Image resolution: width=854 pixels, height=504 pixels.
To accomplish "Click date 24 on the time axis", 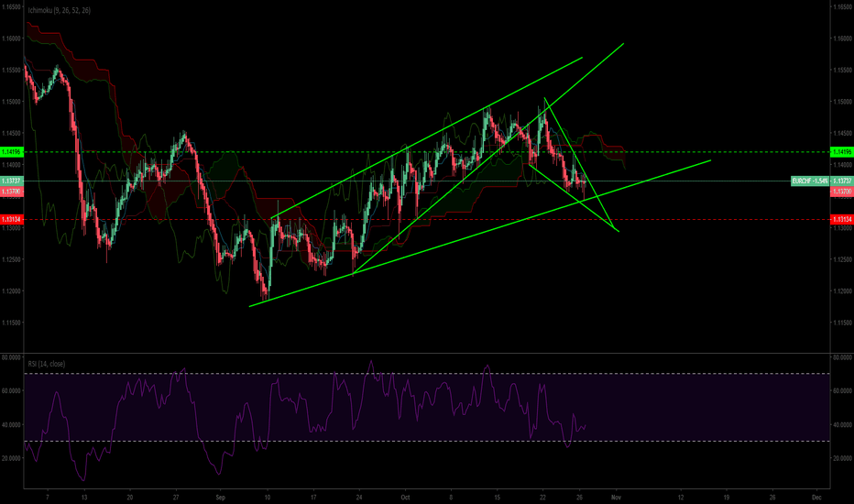I will [359, 497].
